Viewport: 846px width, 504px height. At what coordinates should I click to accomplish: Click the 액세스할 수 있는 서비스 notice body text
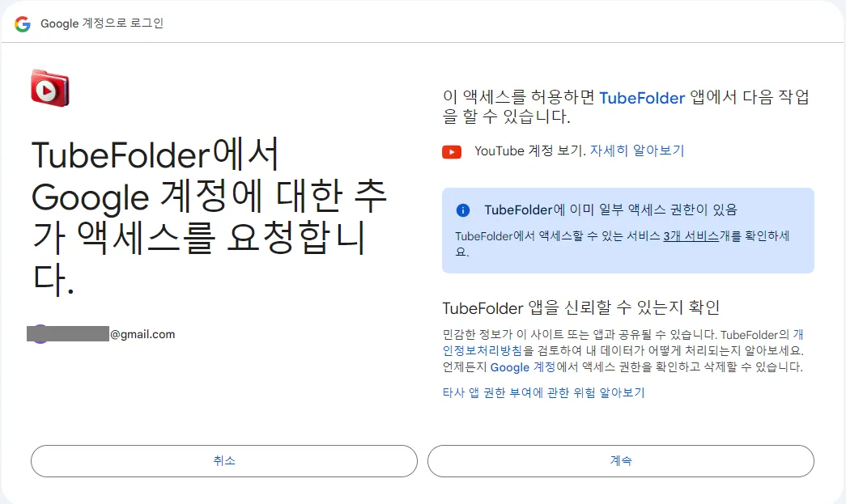[622, 244]
